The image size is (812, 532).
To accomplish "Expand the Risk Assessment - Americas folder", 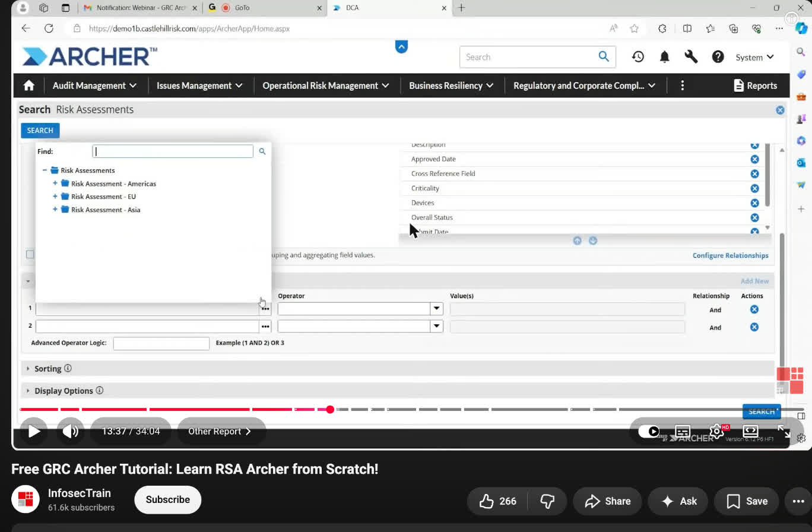I will pyautogui.click(x=55, y=183).
